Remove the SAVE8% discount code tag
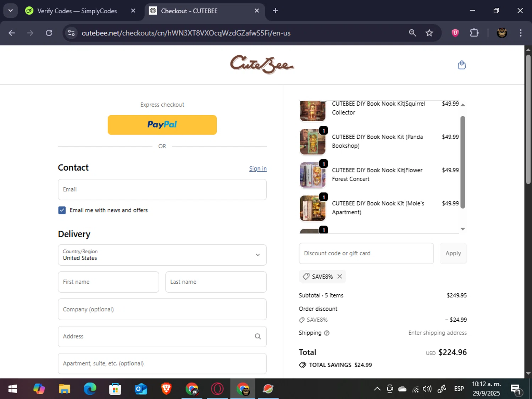This screenshot has width=532, height=399. click(340, 276)
